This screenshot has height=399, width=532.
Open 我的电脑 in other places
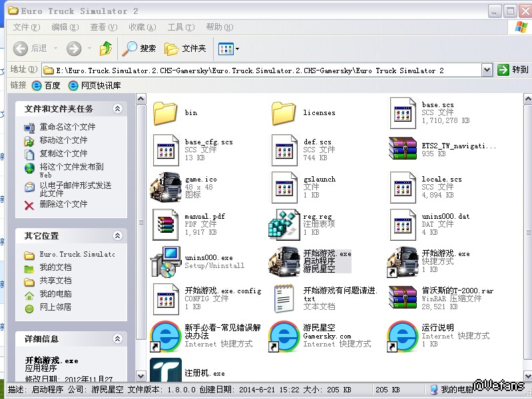pos(55,293)
